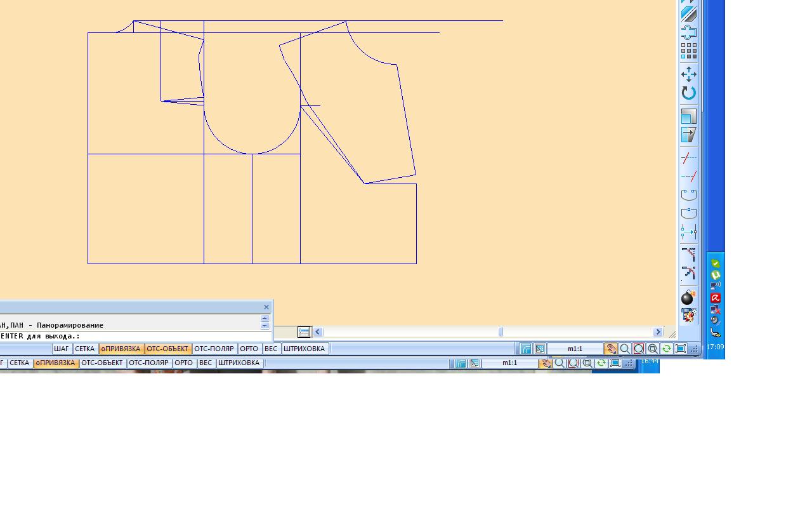Select the Stretch tool
The width and height of the screenshot is (812, 508).
click(x=688, y=135)
